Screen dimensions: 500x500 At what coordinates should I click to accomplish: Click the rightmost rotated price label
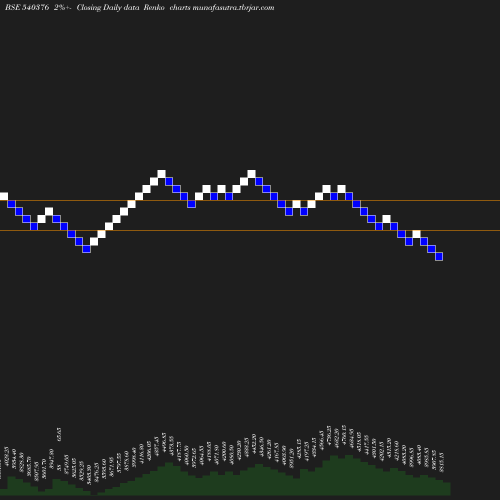pos(442,462)
